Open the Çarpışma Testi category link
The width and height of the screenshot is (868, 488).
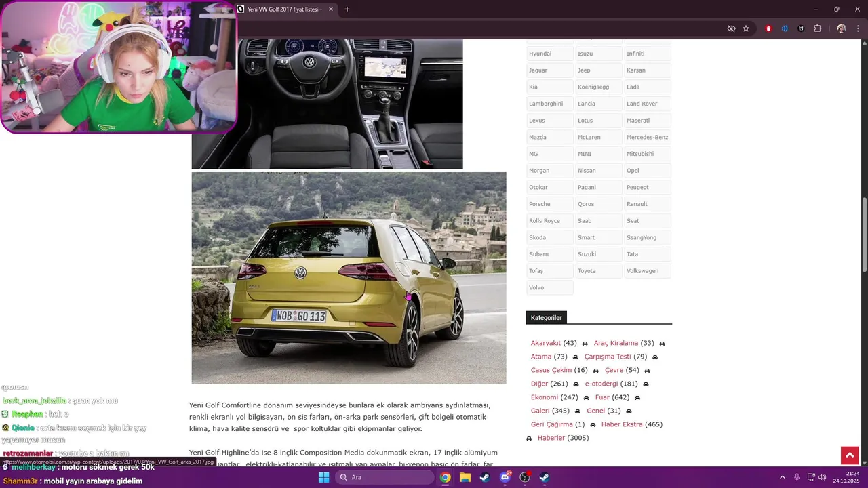pos(608,357)
